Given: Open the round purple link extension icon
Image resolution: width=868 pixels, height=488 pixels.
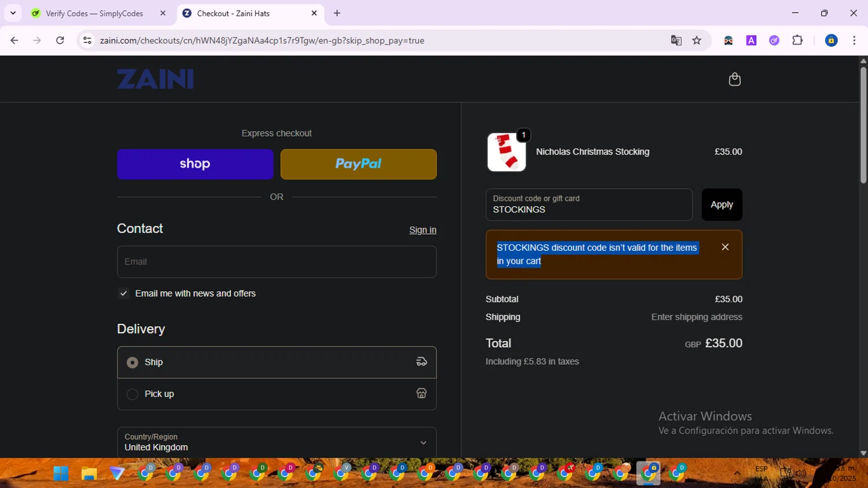Looking at the screenshot, I should (774, 41).
